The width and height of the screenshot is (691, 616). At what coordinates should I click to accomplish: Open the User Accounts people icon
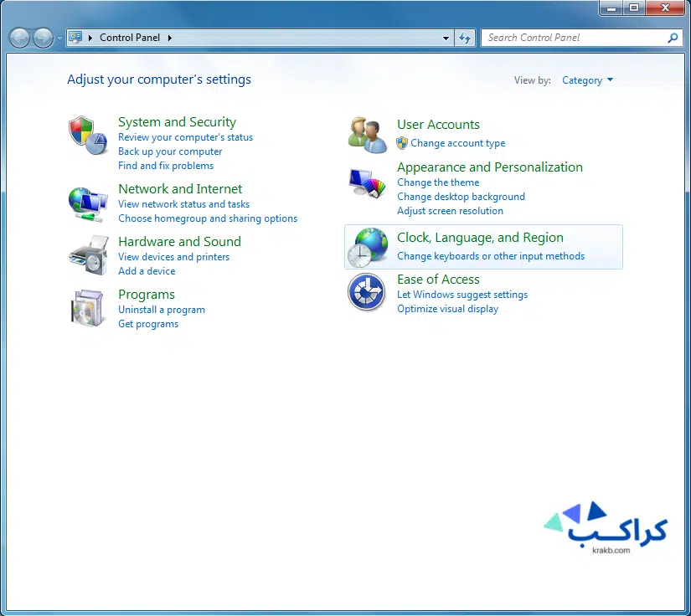click(x=368, y=136)
